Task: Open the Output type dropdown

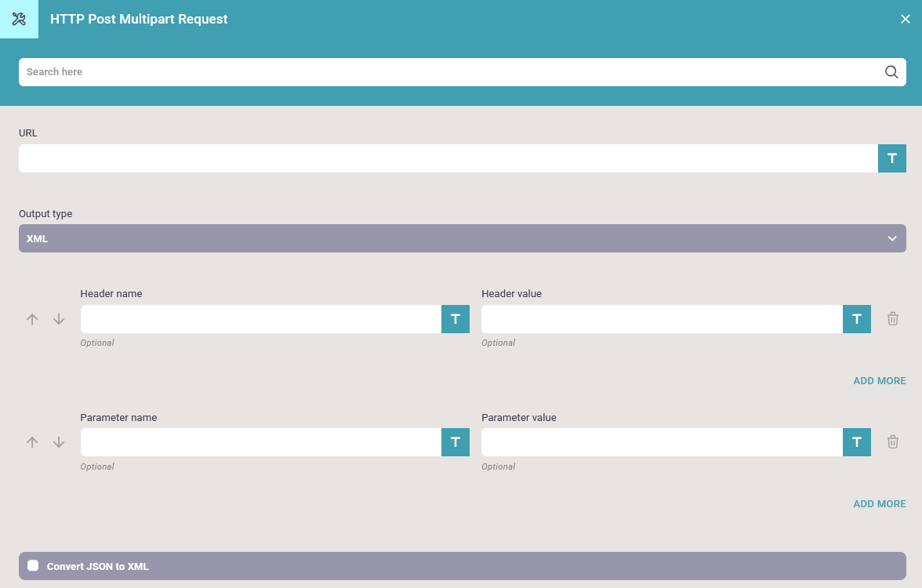Action: [x=462, y=238]
